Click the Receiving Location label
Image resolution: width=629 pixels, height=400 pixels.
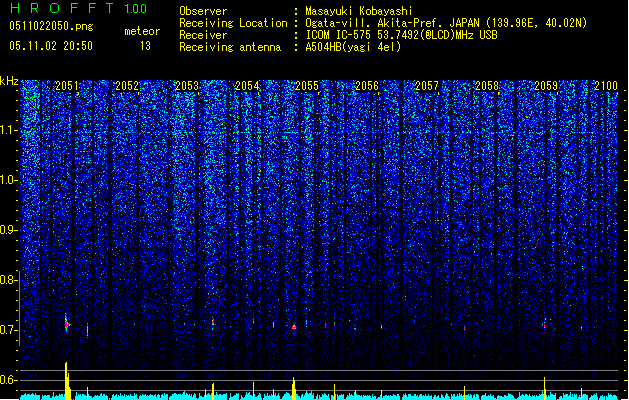point(233,23)
